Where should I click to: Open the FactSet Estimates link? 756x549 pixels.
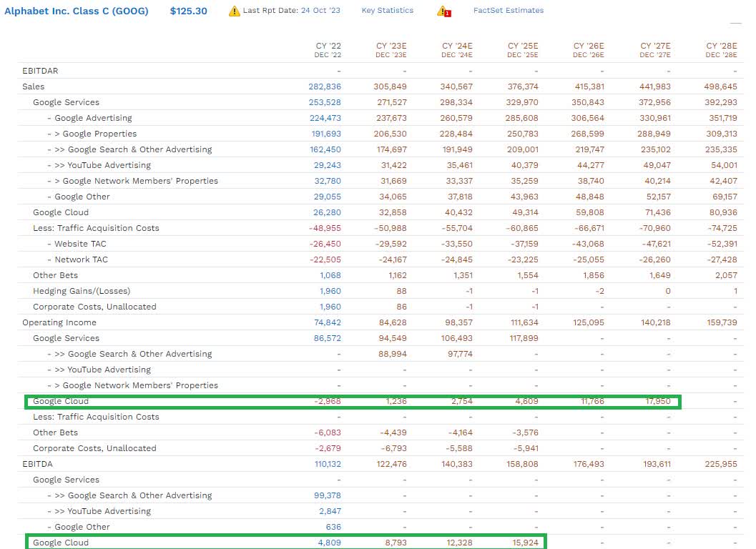pyautogui.click(x=508, y=11)
